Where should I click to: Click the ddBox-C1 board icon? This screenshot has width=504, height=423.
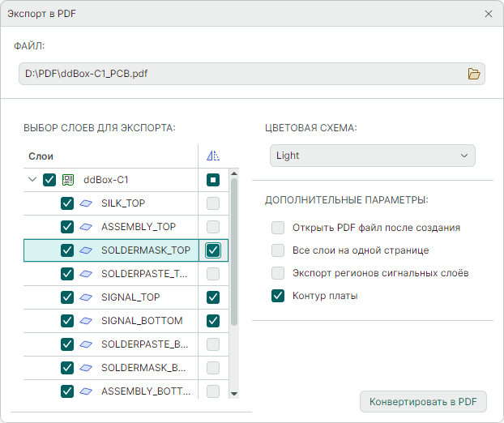(68, 180)
